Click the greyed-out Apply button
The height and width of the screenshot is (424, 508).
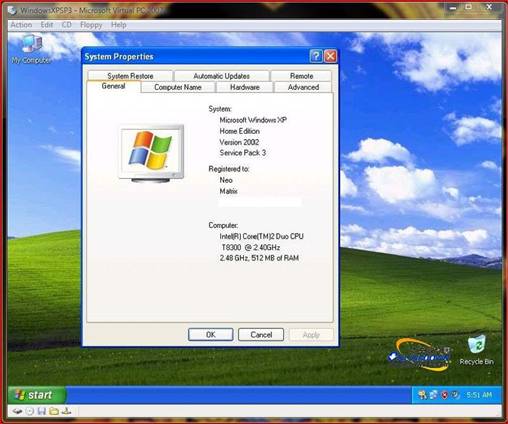click(311, 335)
